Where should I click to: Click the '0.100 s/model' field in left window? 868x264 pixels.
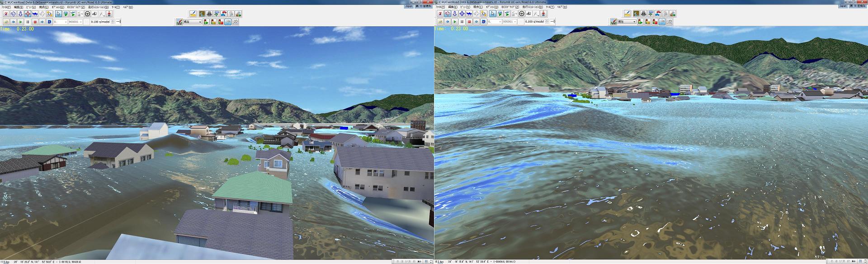100,22
